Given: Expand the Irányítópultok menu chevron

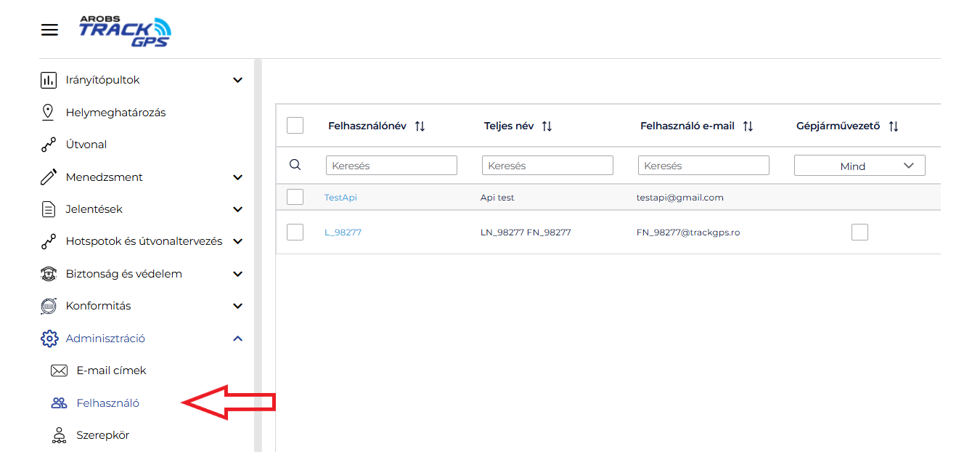Looking at the screenshot, I should (x=237, y=80).
